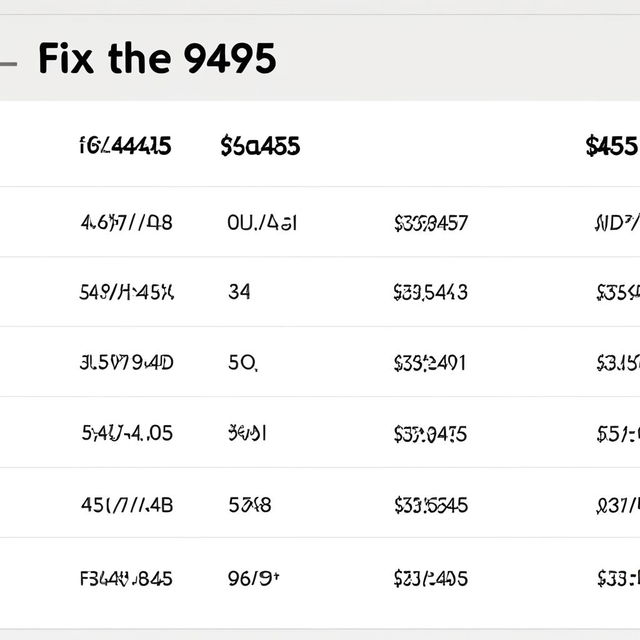Image resolution: width=640 pixels, height=640 pixels.
Task: Click the first-column cell ending in '.05'
Action: (x=127, y=433)
